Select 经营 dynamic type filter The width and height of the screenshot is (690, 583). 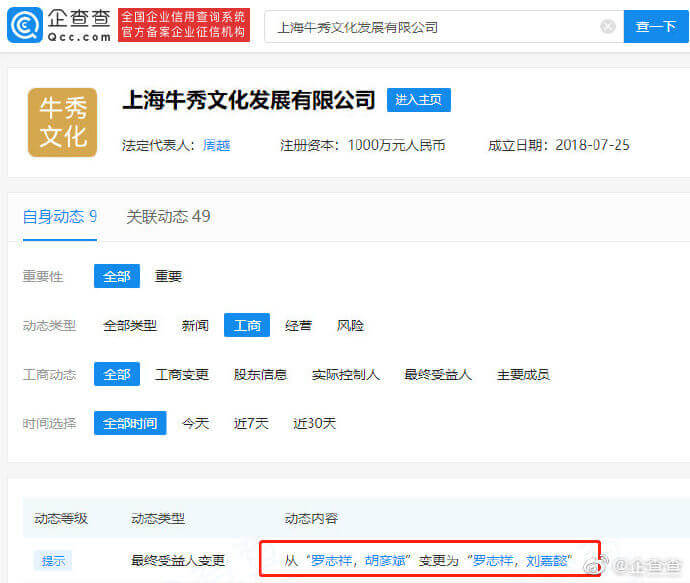click(x=298, y=325)
